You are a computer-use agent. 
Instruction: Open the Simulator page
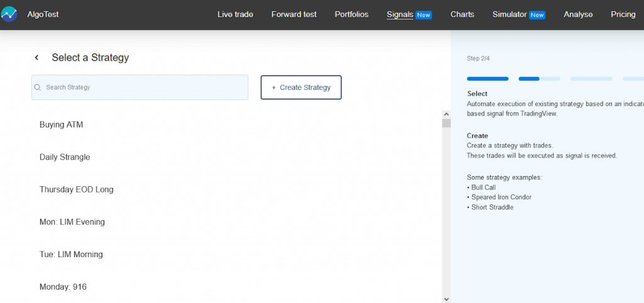509,14
